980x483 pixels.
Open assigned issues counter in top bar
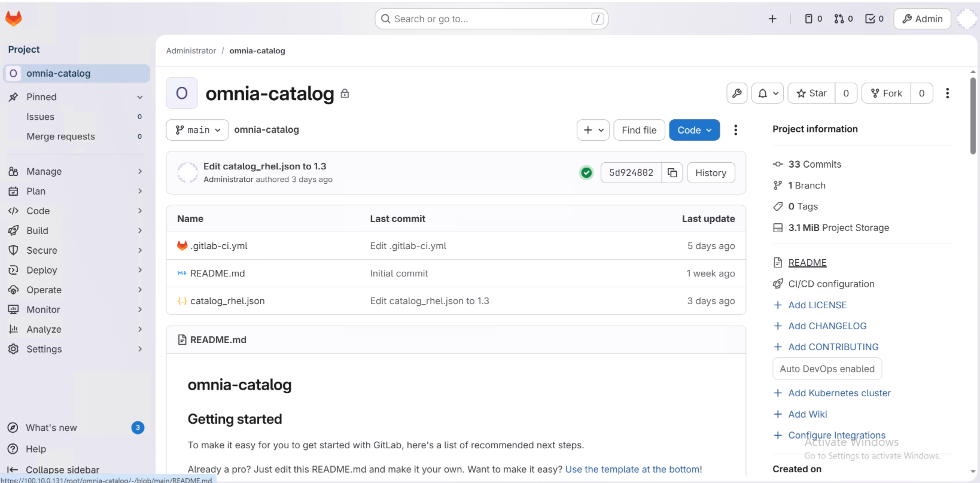coord(813,19)
